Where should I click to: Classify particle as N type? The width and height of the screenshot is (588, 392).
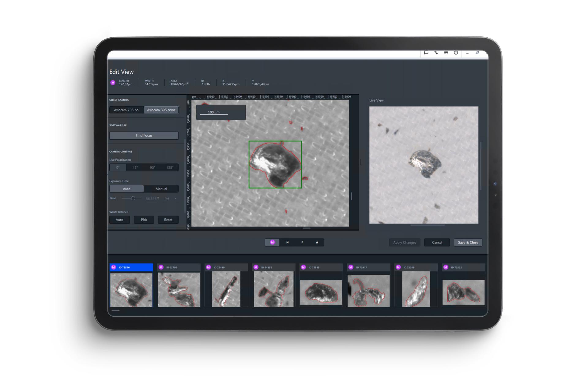[x=287, y=243]
